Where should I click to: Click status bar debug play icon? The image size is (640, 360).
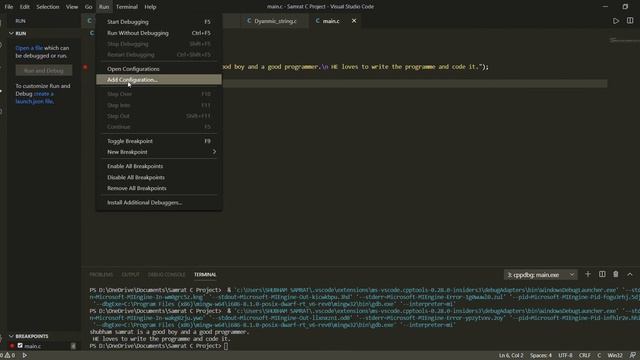(25, 356)
